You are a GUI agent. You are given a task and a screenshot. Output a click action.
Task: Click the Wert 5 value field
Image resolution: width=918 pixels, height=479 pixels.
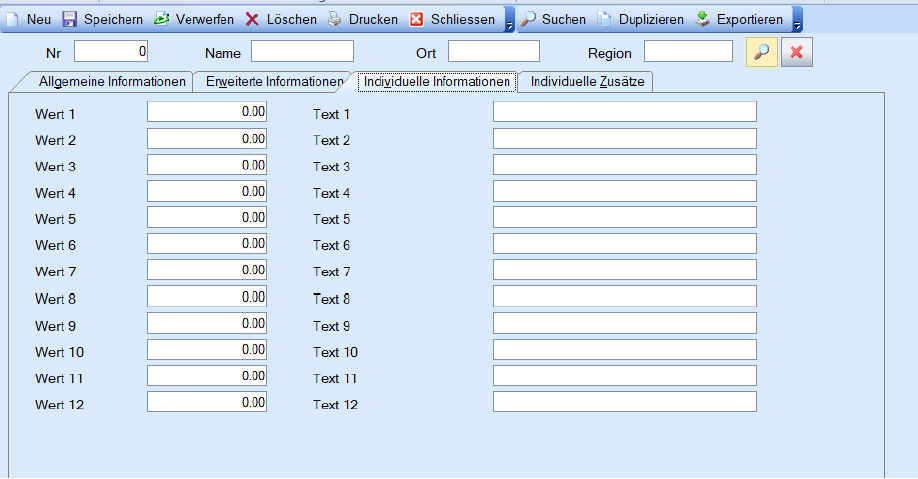pos(207,217)
